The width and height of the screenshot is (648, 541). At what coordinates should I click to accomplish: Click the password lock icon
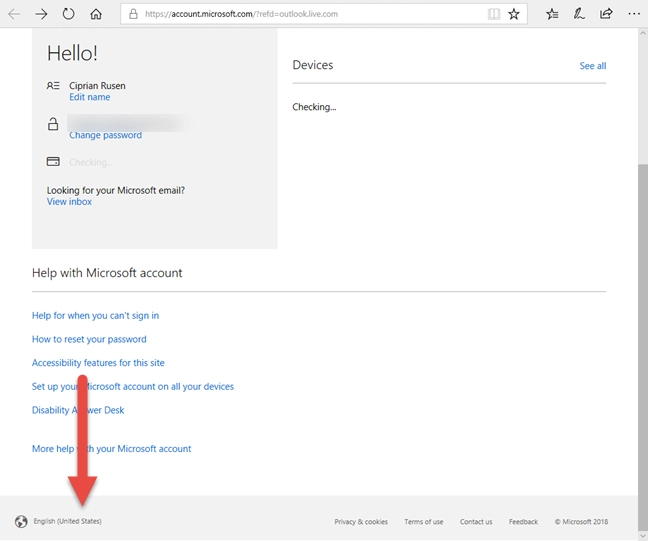click(53, 124)
